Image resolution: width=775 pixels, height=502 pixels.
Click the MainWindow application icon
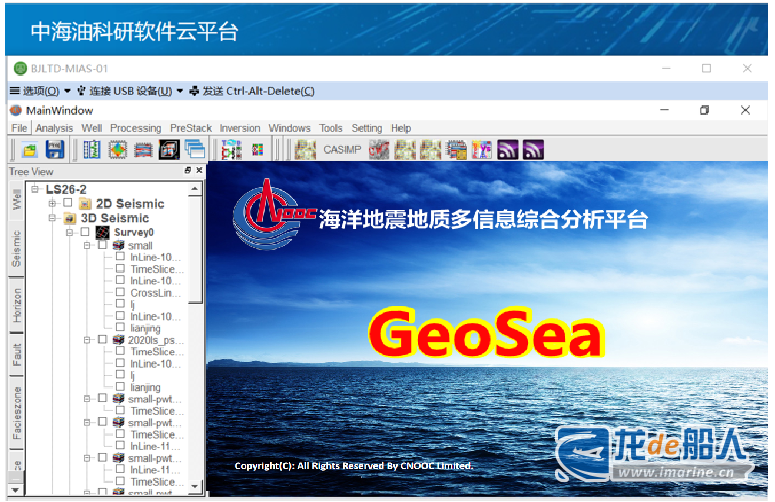pyautogui.click(x=16, y=110)
